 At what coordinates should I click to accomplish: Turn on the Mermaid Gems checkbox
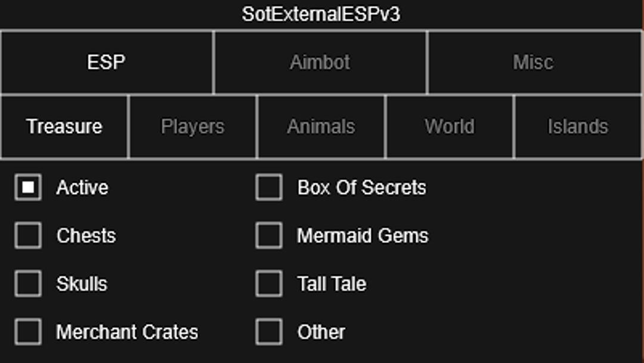pos(269,236)
